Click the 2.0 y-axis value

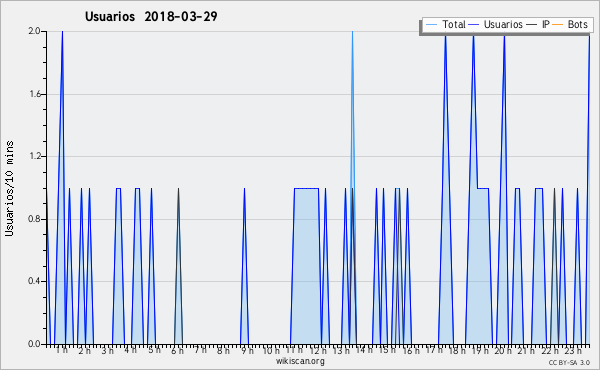pos(34,31)
